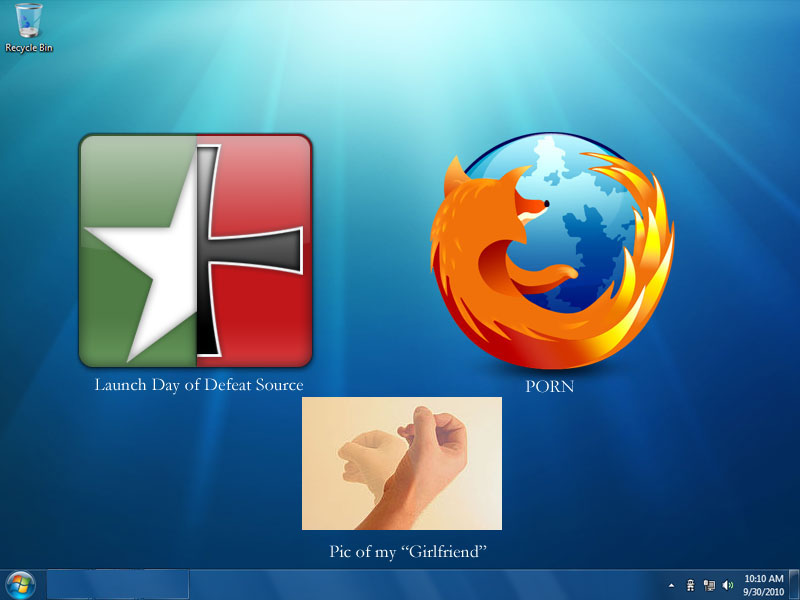Show hidden tray icons arrow

pos(671,585)
